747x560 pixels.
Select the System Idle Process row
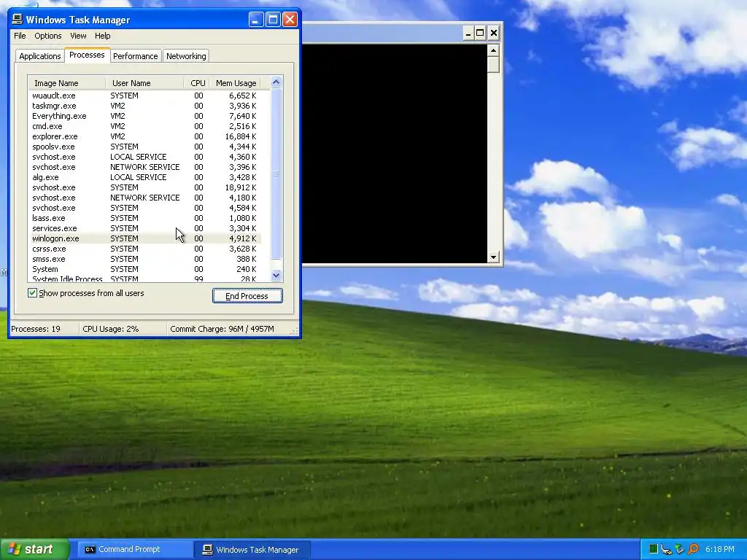(145, 279)
